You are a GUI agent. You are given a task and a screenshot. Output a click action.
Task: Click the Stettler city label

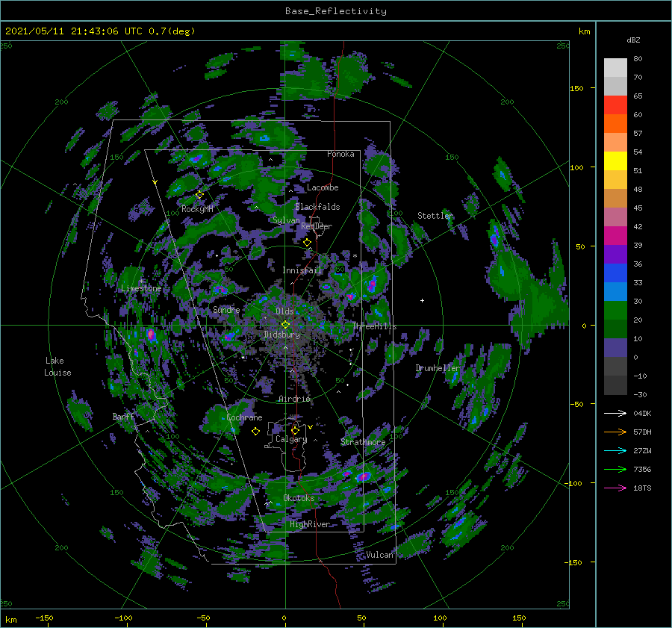435,216
